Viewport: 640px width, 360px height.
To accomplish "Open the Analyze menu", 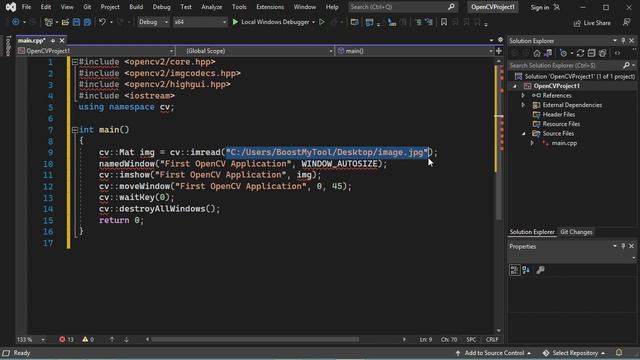I will click(211, 7).
